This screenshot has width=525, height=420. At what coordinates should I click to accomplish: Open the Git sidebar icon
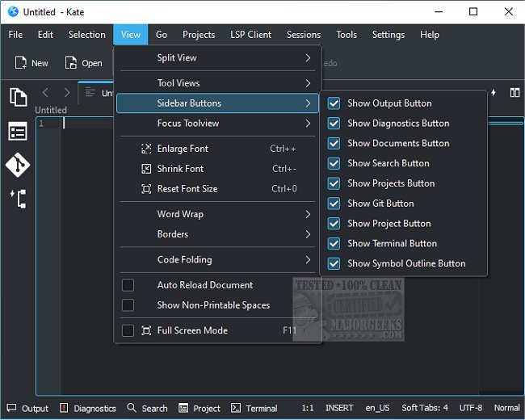click(18, 165)
